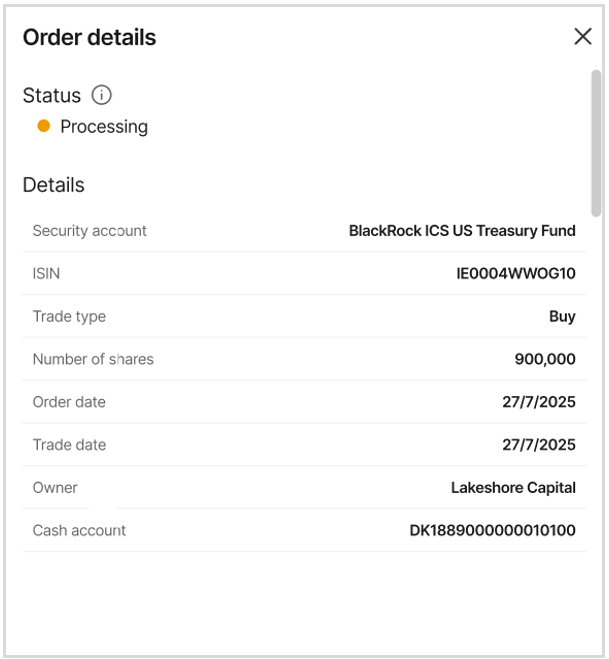
Task: Close the Order details dialog
Action: [x=583, y=37]
